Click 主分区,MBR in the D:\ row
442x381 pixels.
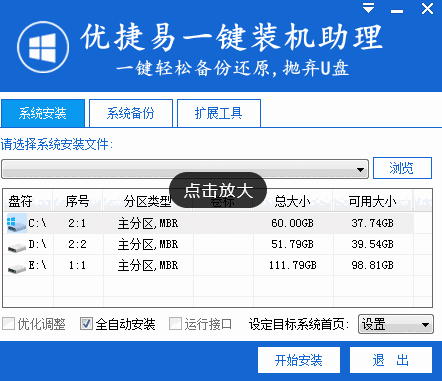pos(148,245)
